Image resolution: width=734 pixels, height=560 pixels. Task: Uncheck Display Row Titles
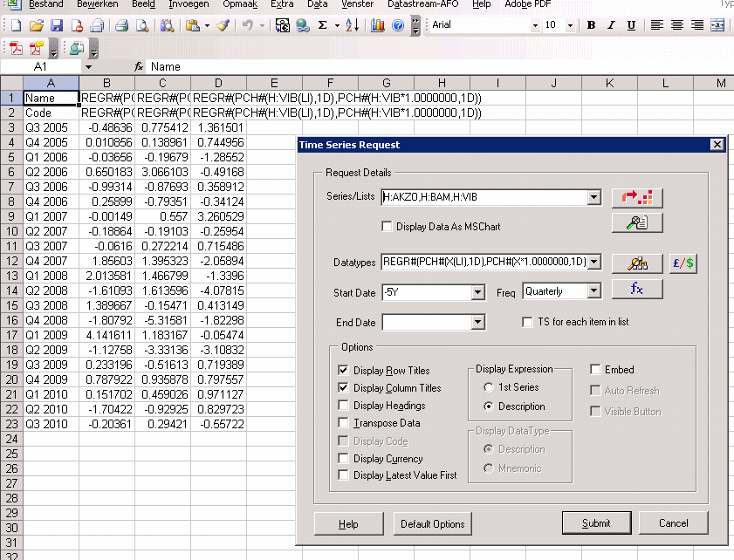click(x=343, y=370)
